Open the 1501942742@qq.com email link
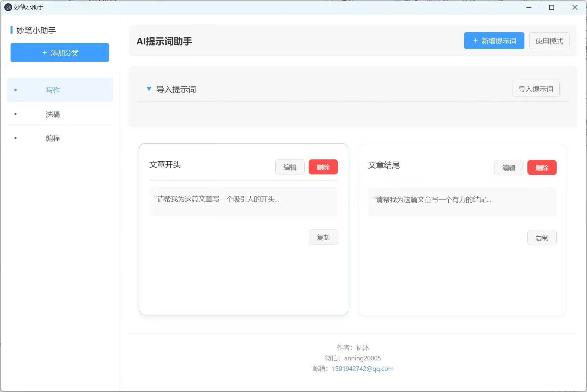587x392 pixels. coord(363,369)
